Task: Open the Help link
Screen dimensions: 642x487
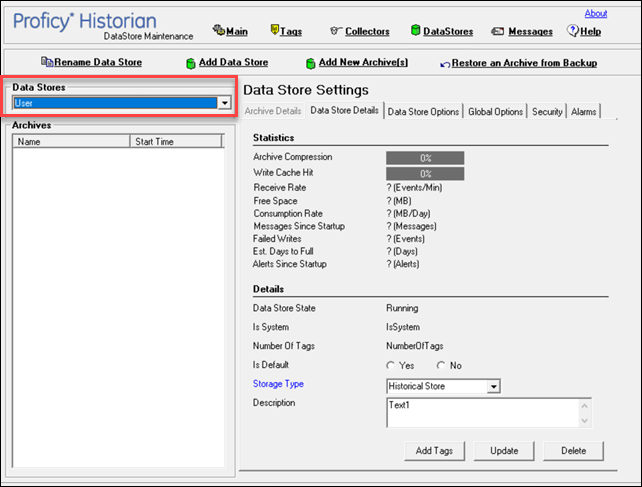Action: [590, 32]
